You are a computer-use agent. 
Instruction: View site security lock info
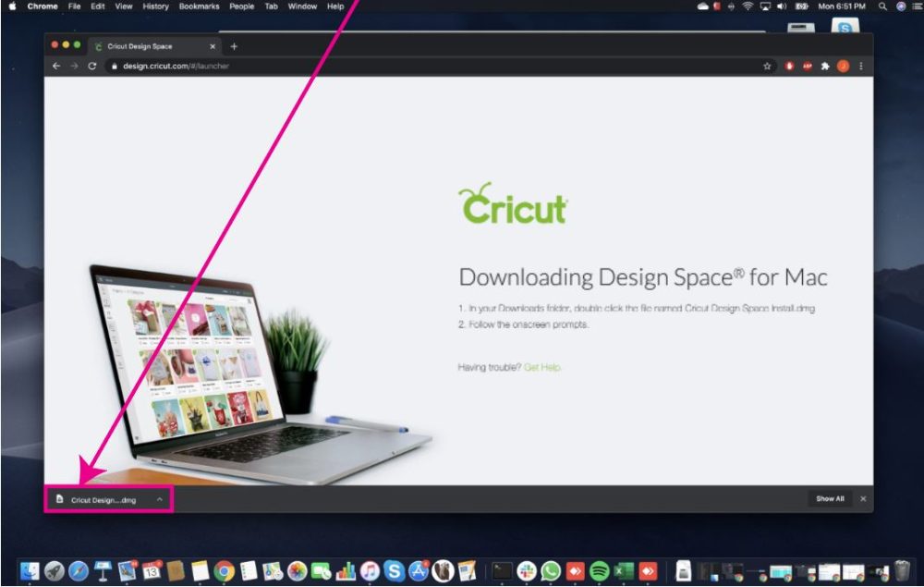[115, 66]
